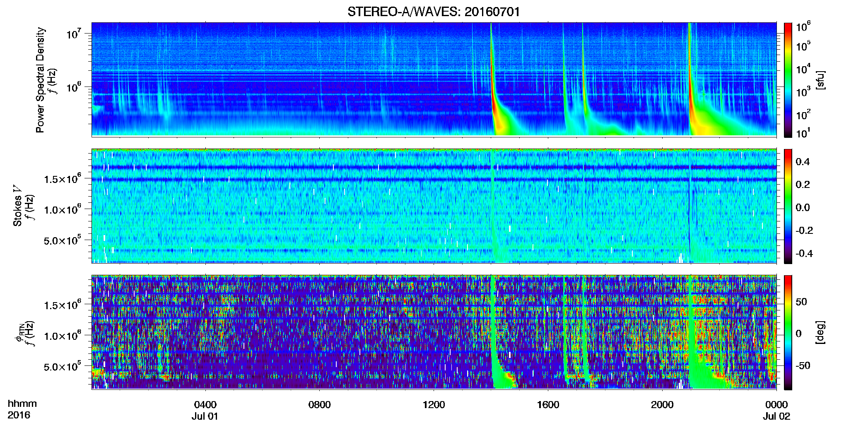
Task: Click the 1600 time tick label
Action: pos(548,404)
